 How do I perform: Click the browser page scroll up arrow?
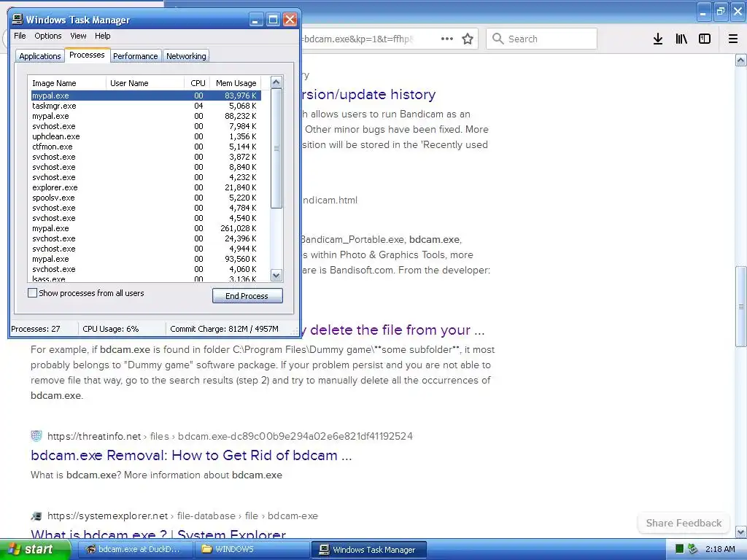[x=741, y=60]
